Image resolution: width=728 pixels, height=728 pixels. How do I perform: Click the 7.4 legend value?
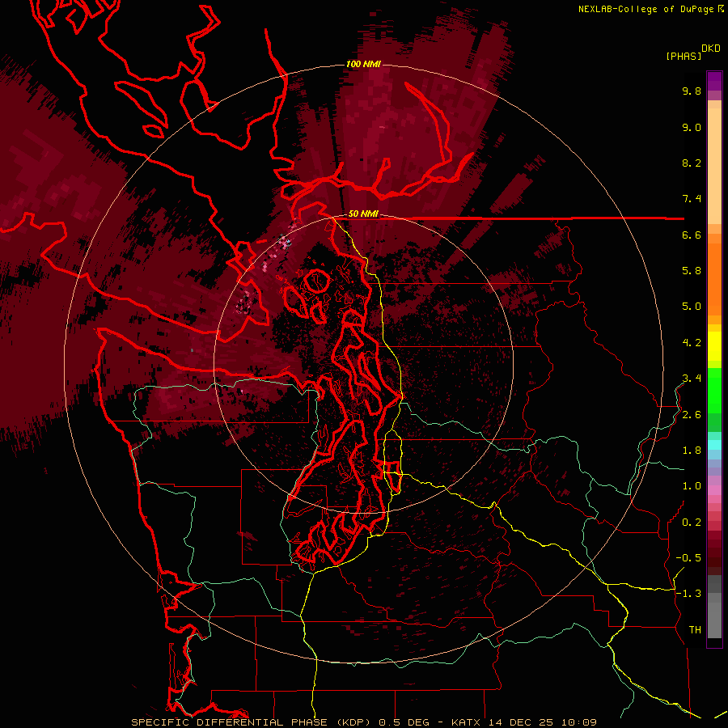coord(692,199)
